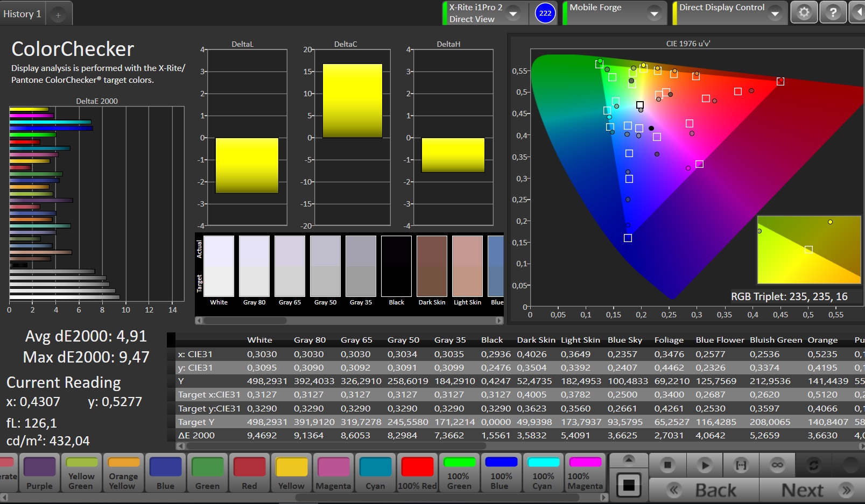Go Back to the previous page

[704, 490]
